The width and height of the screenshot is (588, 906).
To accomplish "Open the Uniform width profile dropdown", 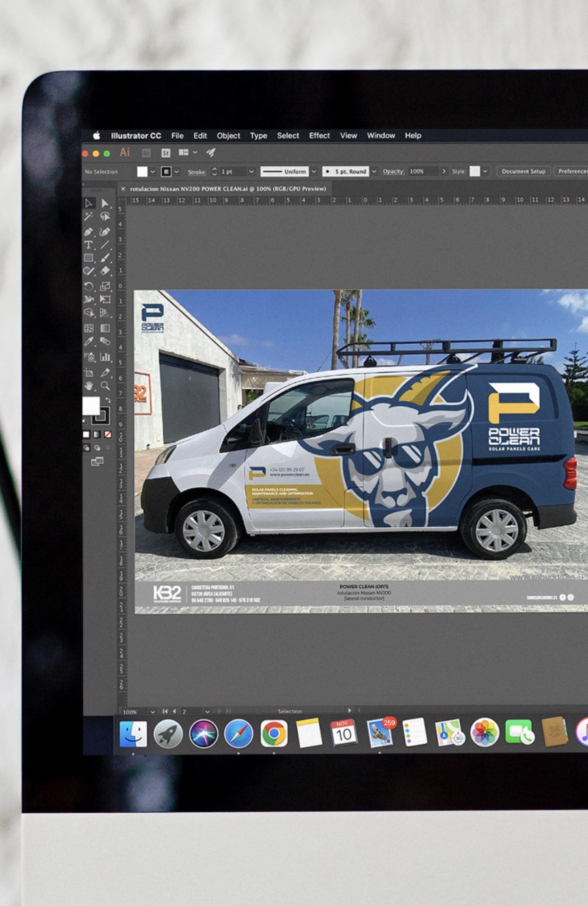I will pos(313,171).
